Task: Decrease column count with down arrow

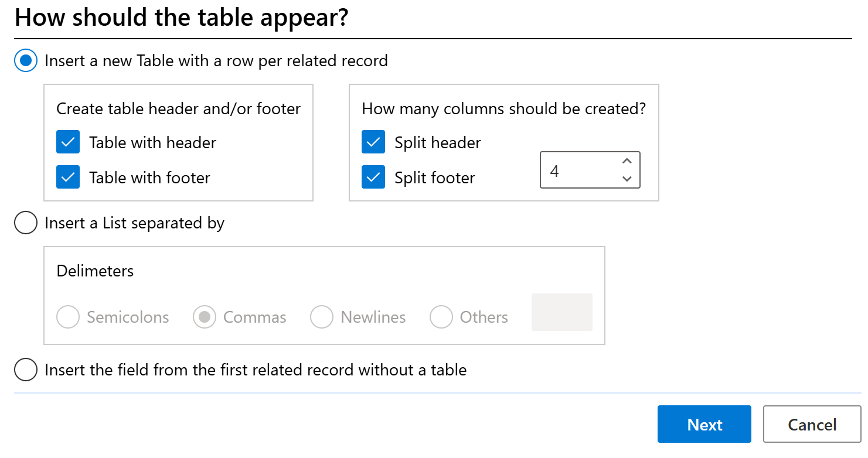Action: tap(627, 179)
